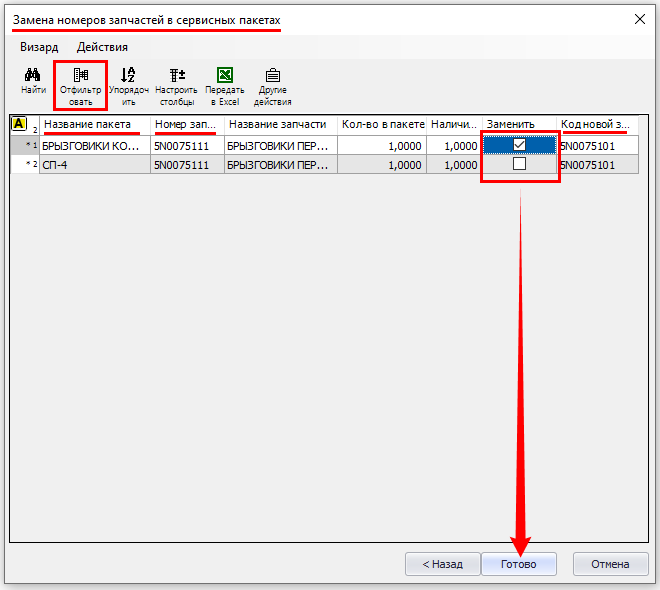This screenshot has width=660, height=590.
Task: Sort by Название пакета column header
Action: (94, 124)
